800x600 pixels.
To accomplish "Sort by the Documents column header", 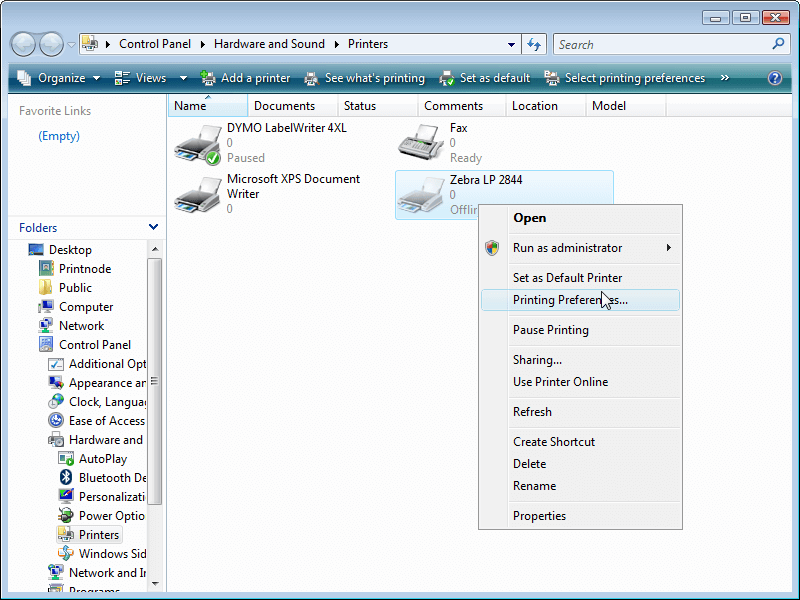I will tap(293, 106).
